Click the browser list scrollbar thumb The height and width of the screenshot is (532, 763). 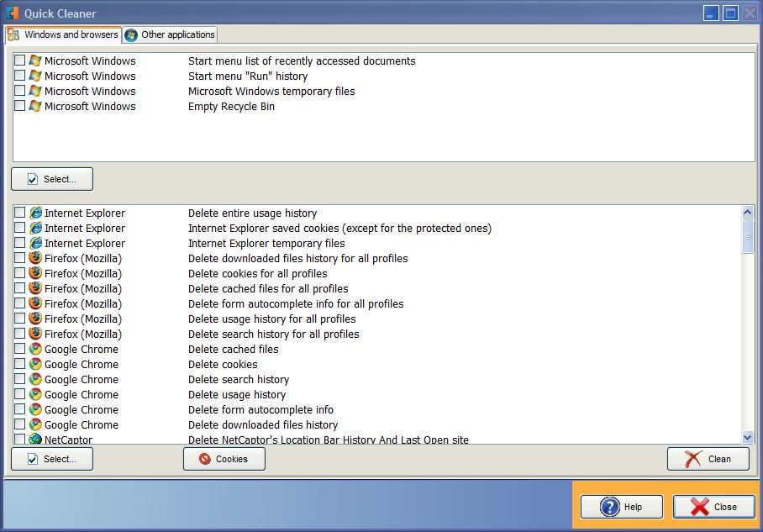[748, 236]
